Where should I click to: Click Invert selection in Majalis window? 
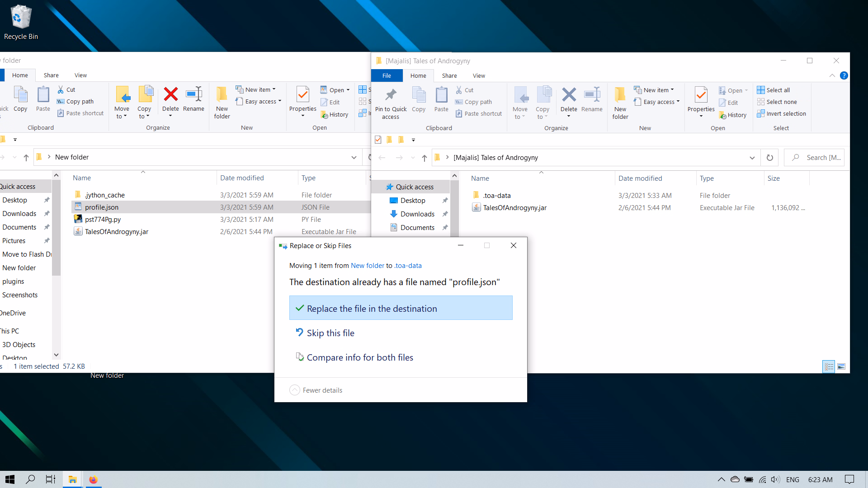pyautogui.click(x=782, y=113)
